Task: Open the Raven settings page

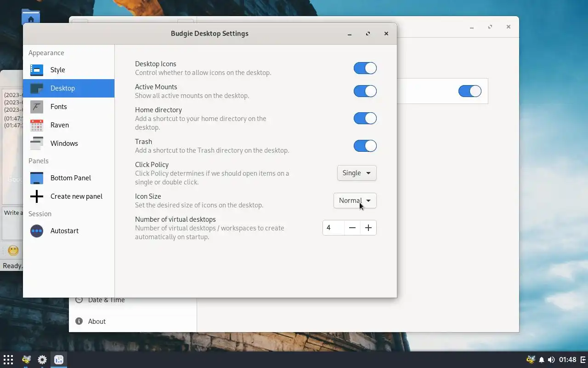Action: pyautogui.click(x=68, y=125)
